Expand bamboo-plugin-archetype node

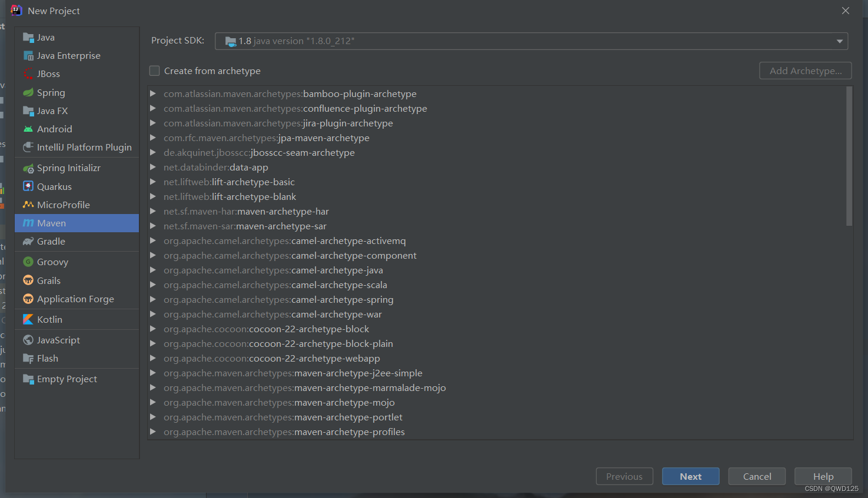click(153, 93)
